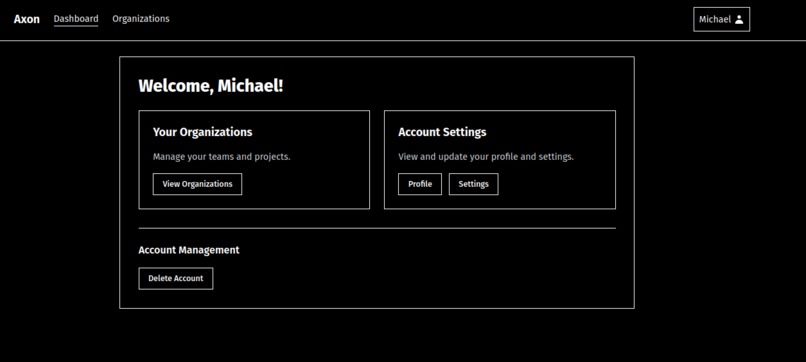Screen dimensions: 806x362
Task: Go to the Organizations nav tab
Action: point(141,19)
